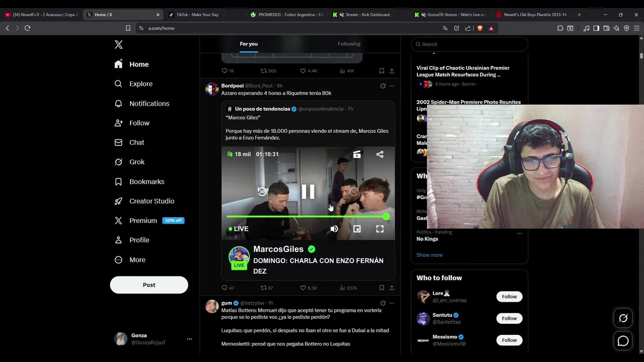Image resolution: width=644 pixels, height=362 pixels.
Task: Open the MarcosGiles channel name link
Action: (x=278, y=249)
